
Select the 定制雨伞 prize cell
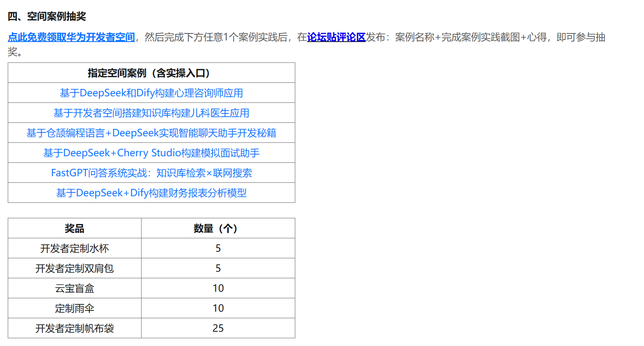[75, 308]
